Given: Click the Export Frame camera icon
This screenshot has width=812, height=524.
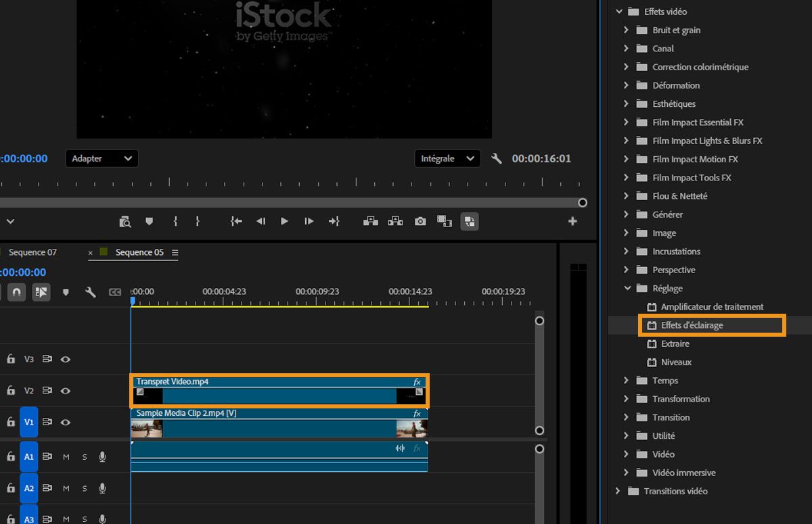Looking at the screenshot, I should click(x=420, y=221).
